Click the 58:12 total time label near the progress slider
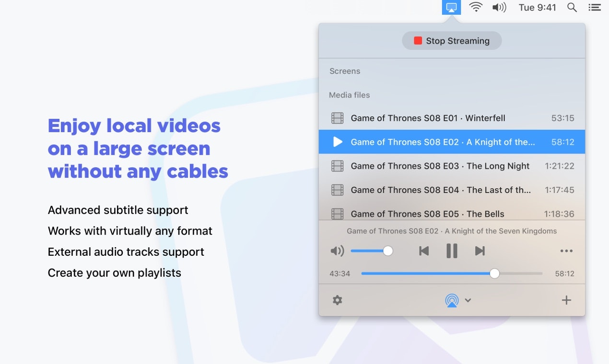Screen dimensions: 609x364 (564, 273)
